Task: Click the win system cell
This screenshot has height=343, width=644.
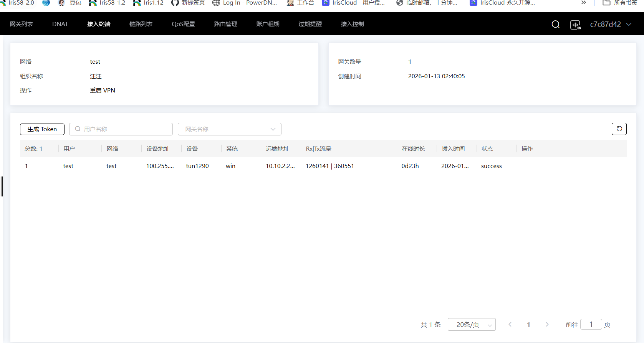Action: coord(230,166)
